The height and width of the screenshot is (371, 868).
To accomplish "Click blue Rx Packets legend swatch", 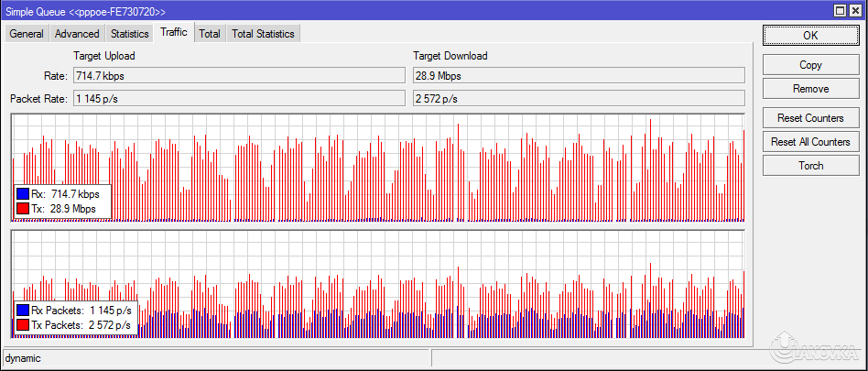I will click(23, 311).
